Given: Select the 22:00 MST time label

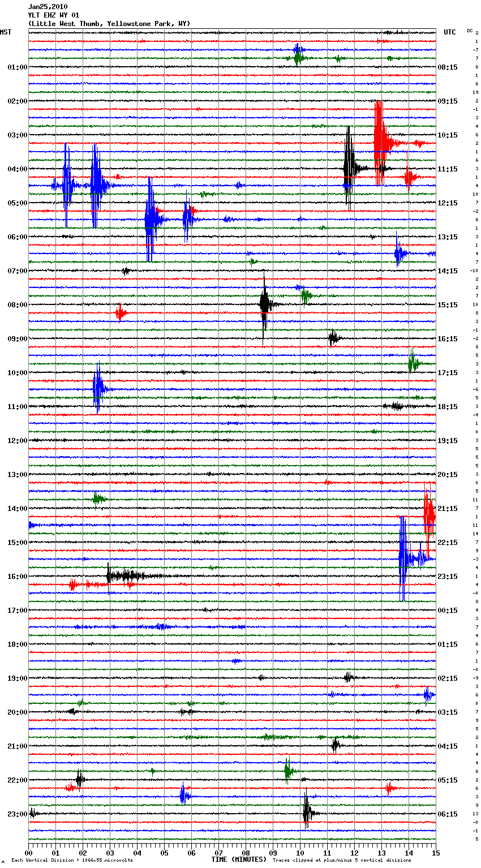Looking at the screenshot, I should pyautogui.click(x=17, y=780).
